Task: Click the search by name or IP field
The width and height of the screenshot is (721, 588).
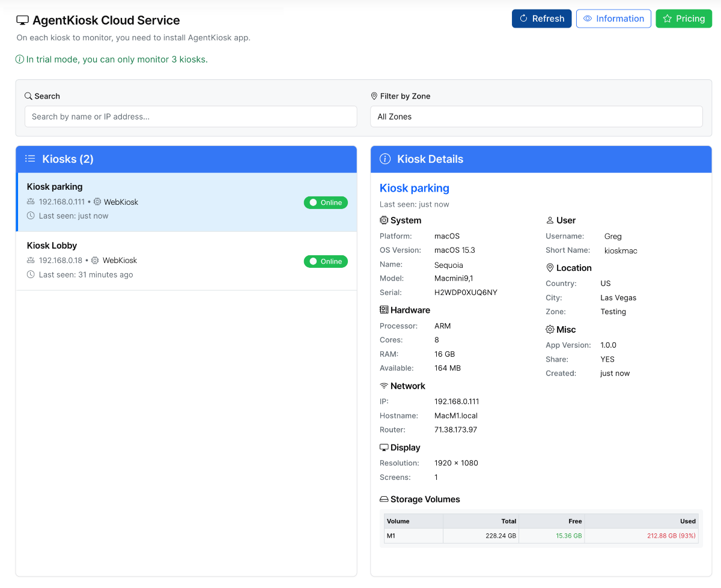Action: coord(191,117)
